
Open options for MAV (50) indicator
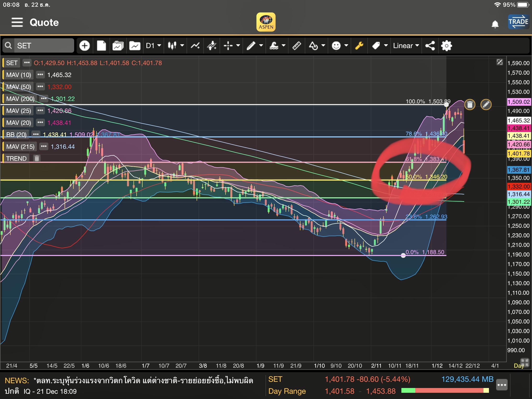pos(40,87)
